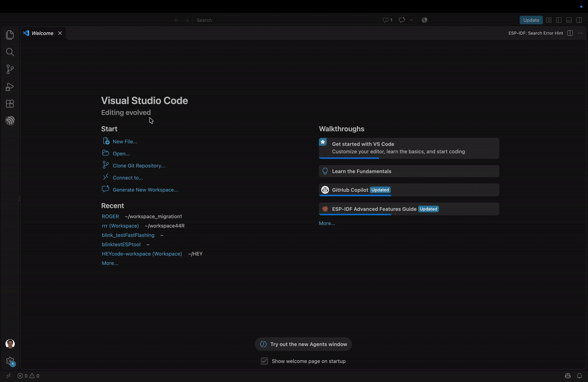The height and width of the screenshot is (382, 588).
Task: Open the ESP-IDF Espressif sidebar view
Action: (10, 121)
